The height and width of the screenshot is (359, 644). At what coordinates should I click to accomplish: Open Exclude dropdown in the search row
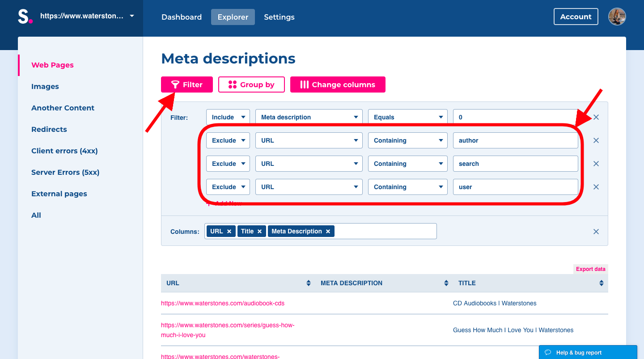tap(228, 164)
